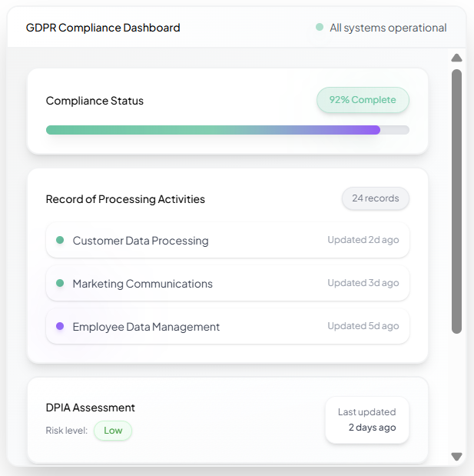Click the green dot beside Customer Data Processing

60,240
